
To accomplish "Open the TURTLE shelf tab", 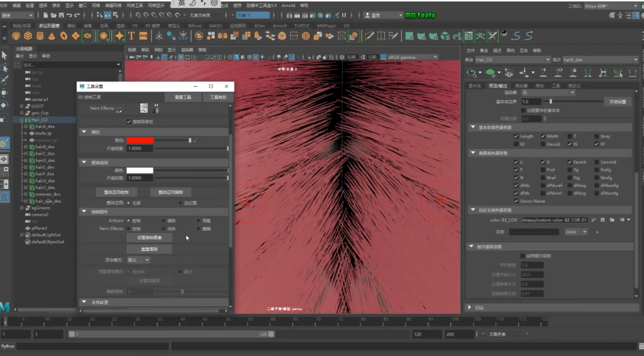I will (x=301, y=25).
